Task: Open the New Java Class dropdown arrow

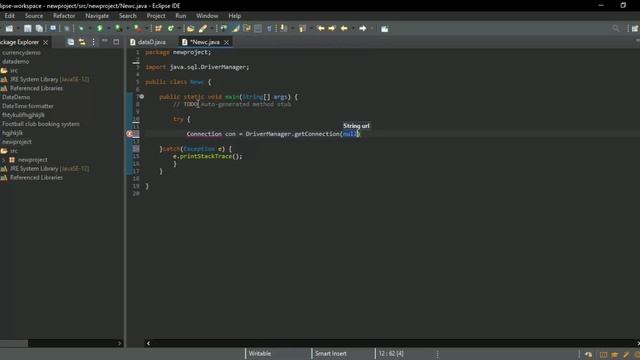Action: tap(179, 28)
